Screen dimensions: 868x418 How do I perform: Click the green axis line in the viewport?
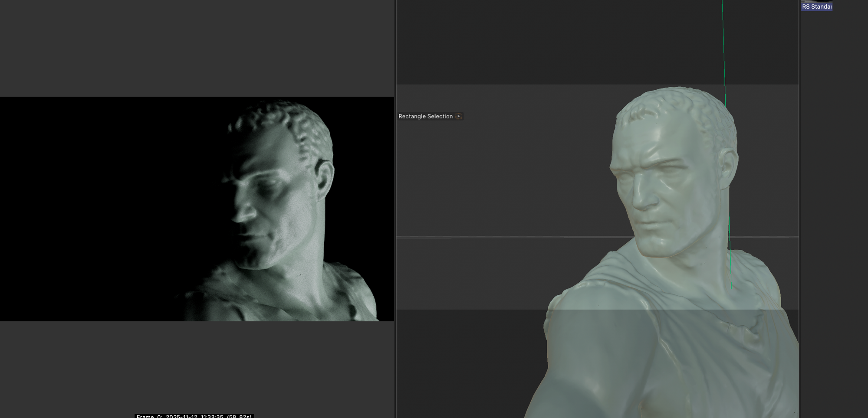point(723,52)
